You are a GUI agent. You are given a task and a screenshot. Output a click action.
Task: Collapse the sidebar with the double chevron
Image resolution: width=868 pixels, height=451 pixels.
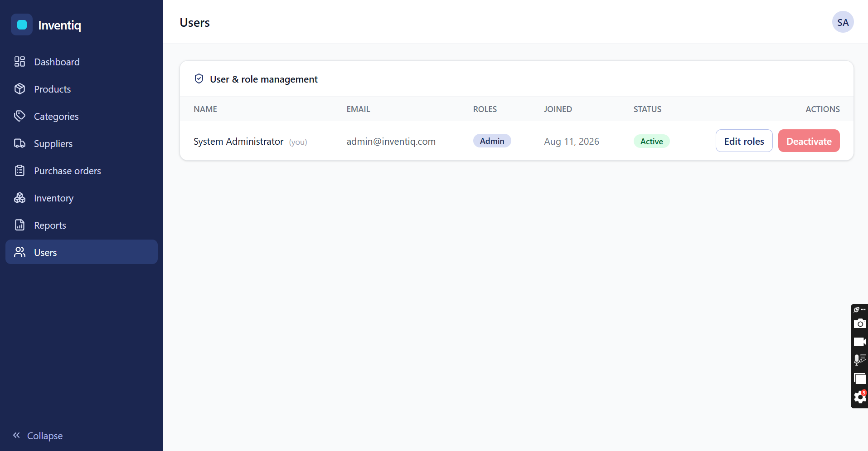pos(17,436)
